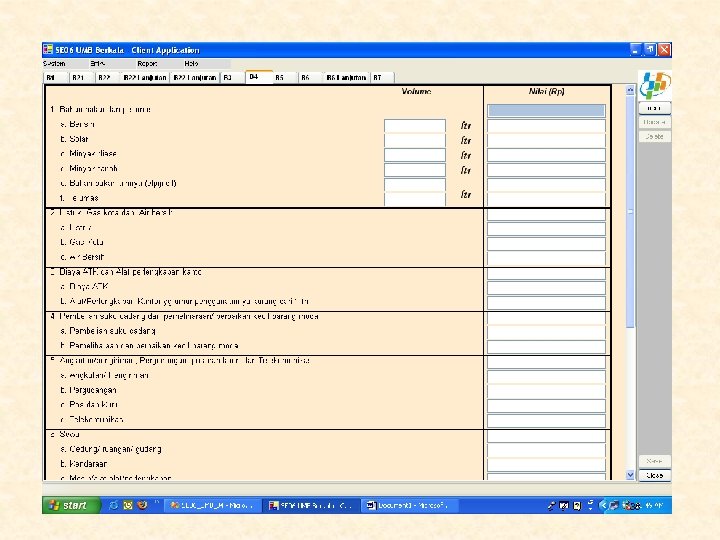Switch to the B2.2 tab
The width and height of the screenshot is (720, 540).
coord(107,78)
